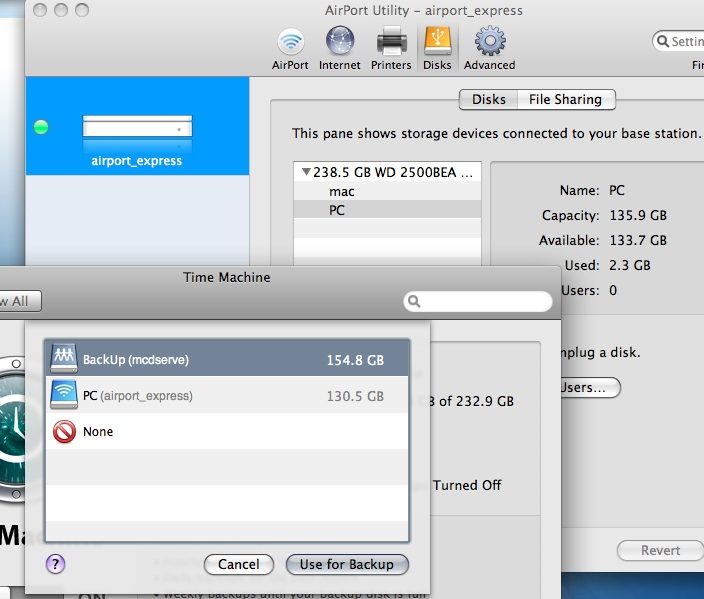Open the Internet settings pane
This screenshot has height=599, width=704.
coord(339,49)
